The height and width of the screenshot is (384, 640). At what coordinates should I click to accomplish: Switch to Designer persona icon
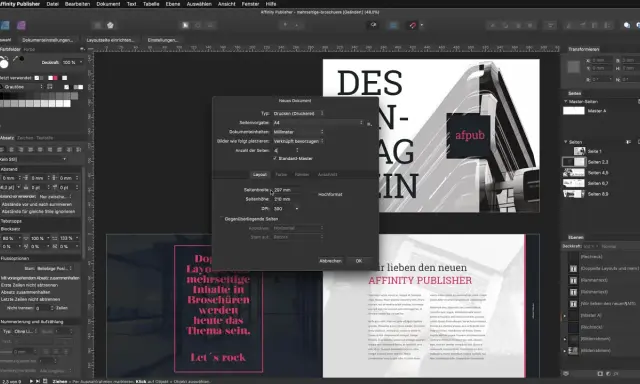coord(5,25)
